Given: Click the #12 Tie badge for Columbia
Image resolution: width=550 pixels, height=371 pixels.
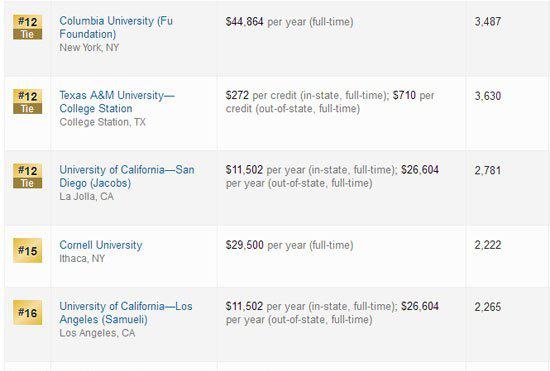Looking at the screenshot, I should click(x=27, y=27).
